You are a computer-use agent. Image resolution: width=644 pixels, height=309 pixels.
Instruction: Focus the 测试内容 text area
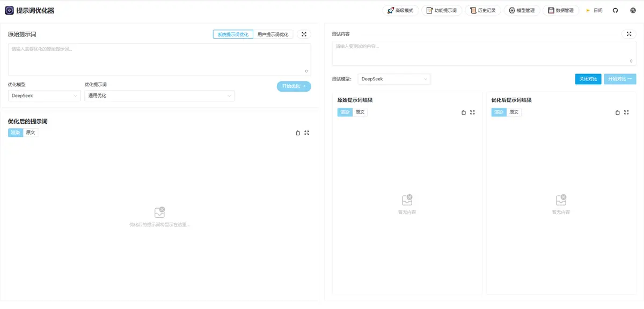(484, 53)
